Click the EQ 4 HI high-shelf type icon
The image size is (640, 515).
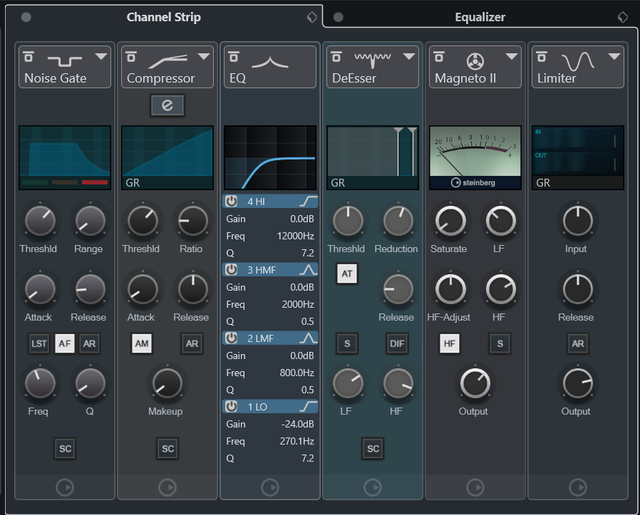coord(309,201)
